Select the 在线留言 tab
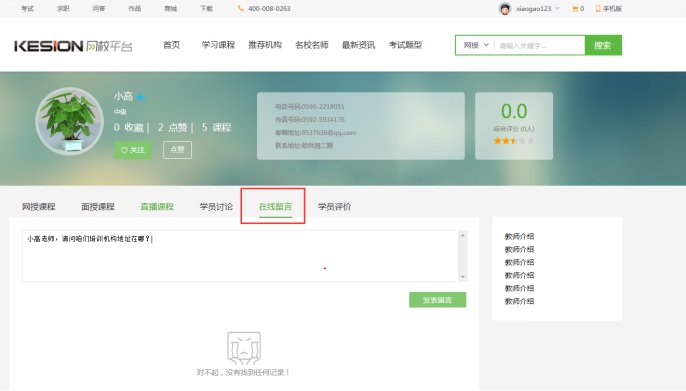The image size is (686, 391). coord(275,207)
